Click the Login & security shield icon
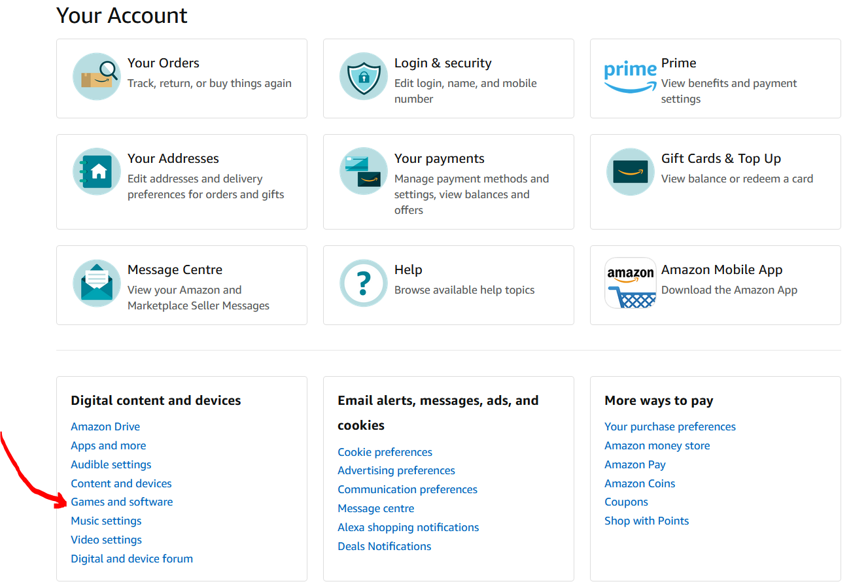The image size is (868, 588). pyautogui.click(x=364, y=77)
